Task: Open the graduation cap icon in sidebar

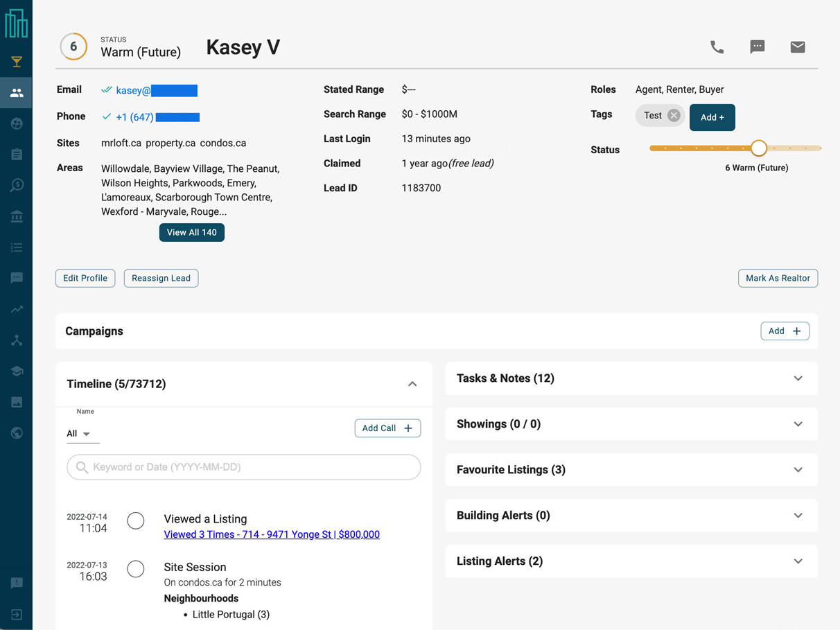Action: (17, 371)
